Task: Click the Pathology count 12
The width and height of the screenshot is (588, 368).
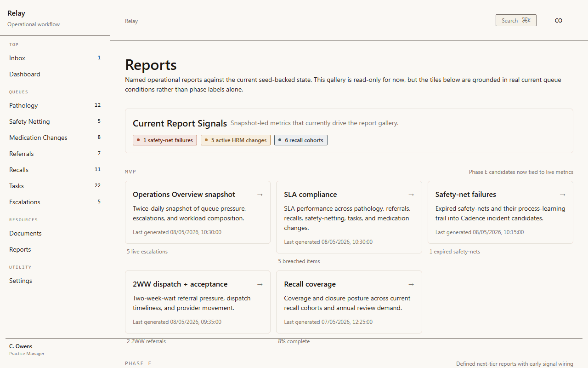Action: pos(97,105)
